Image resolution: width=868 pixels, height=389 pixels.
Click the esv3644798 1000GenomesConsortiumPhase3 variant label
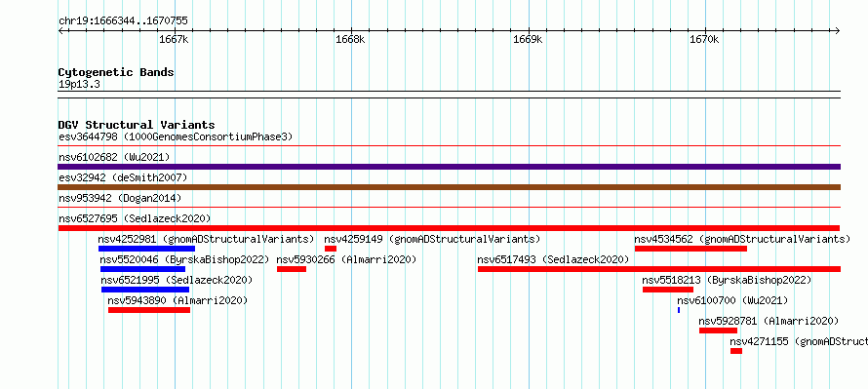point(176,136)
